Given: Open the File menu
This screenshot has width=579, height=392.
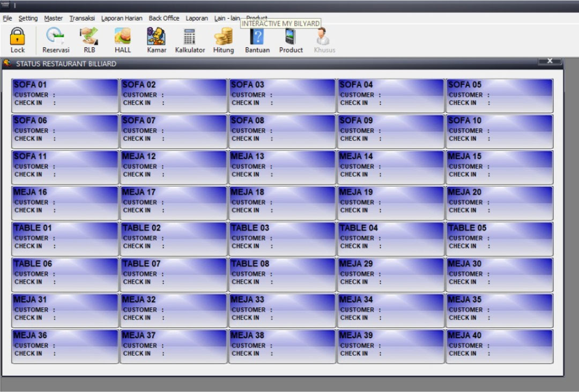Looking at the screenshot, I should coord(7,18).
